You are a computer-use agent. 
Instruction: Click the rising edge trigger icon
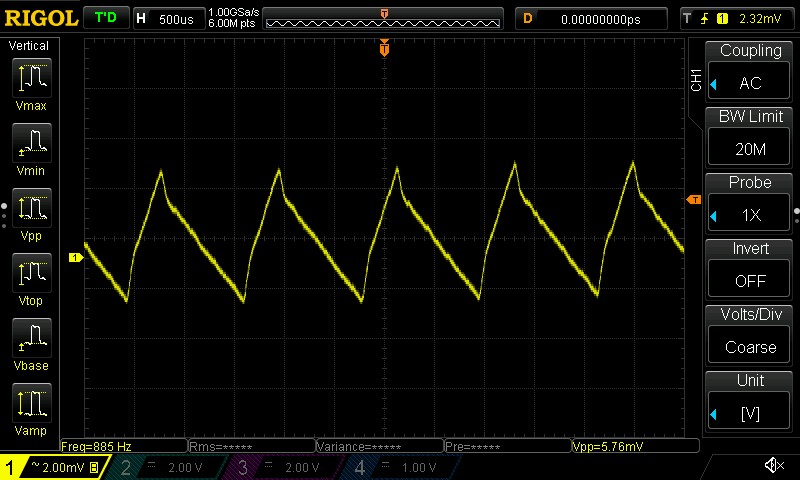coord(705,19)
